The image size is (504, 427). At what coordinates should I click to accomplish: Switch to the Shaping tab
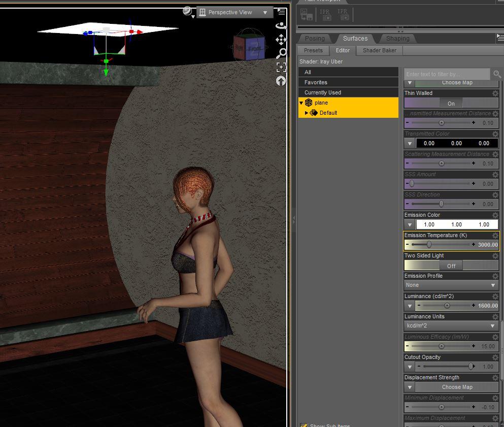tap(397, 39)
